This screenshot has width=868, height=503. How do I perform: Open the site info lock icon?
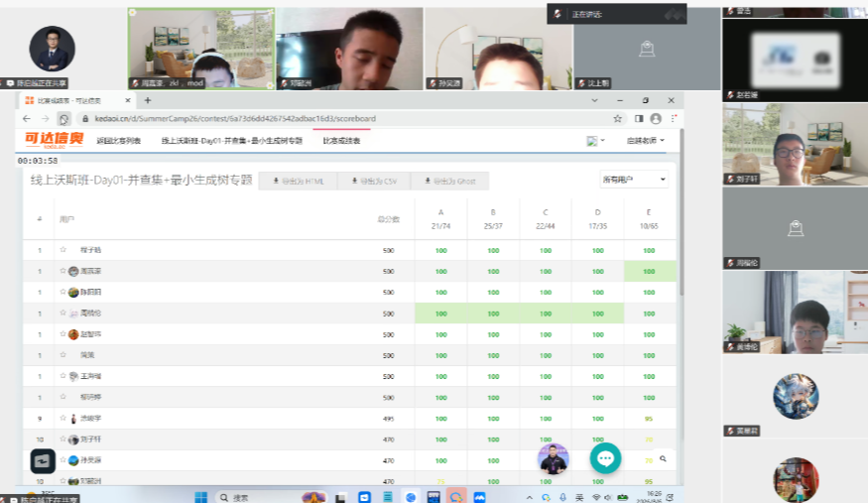click(x=85, y=118)
